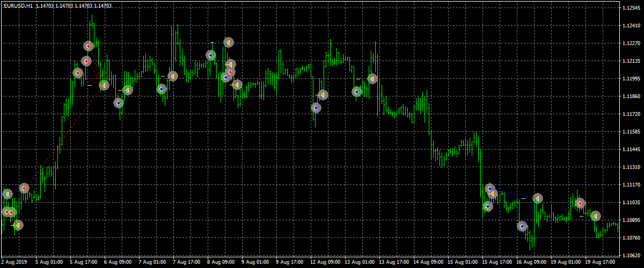The image size is (644, 268).
Task: Select the 1.11720 price label
Action: pyautogui.click(x=632, y=114)
